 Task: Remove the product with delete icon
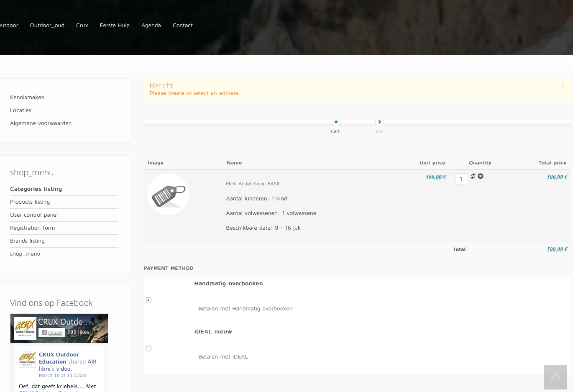481,176
